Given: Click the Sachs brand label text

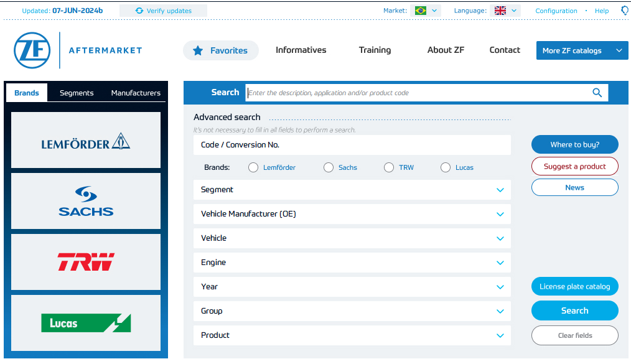Looking at the screenshot, I should pyautogui.click(x=348, y=167).
